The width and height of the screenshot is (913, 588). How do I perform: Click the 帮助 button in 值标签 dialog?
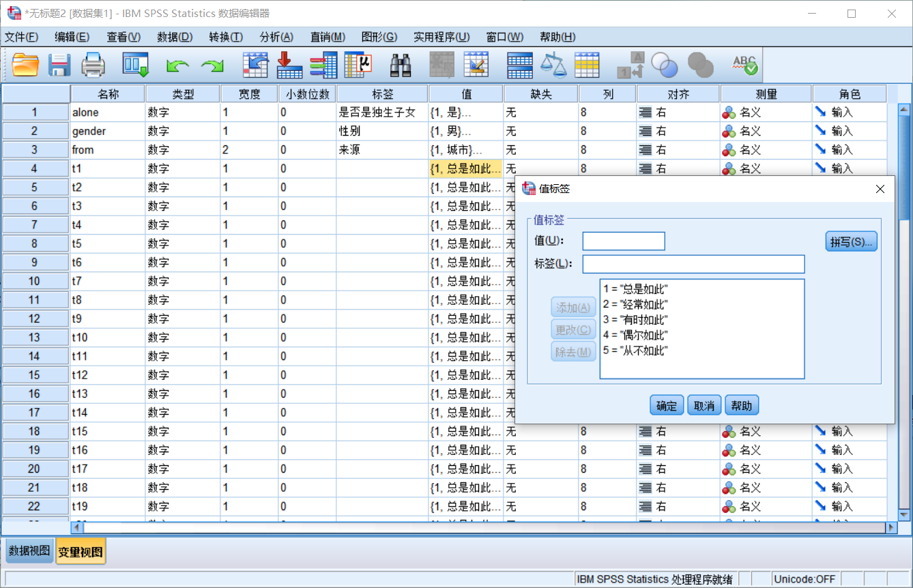pos(742,406)
